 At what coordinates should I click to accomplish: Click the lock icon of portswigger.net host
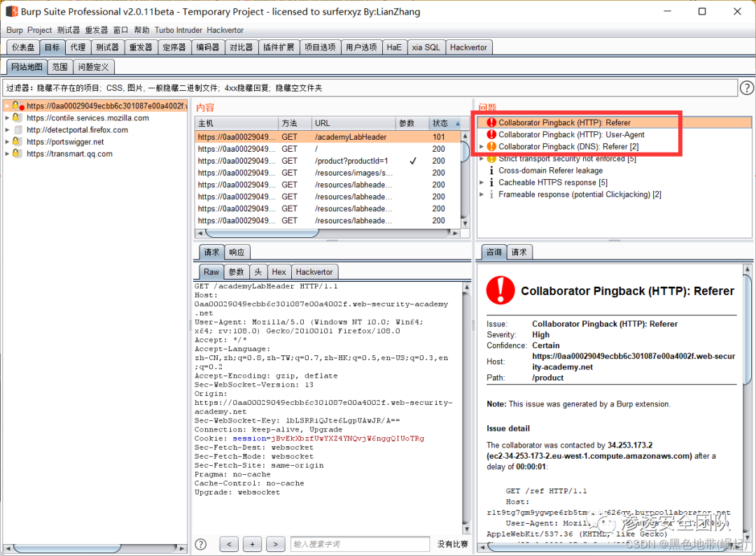click(17, 142)
